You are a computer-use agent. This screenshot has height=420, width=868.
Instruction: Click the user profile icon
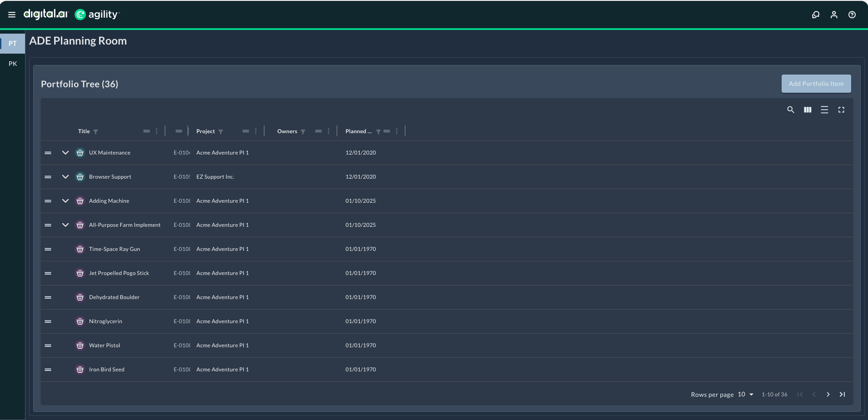[833, 14]
